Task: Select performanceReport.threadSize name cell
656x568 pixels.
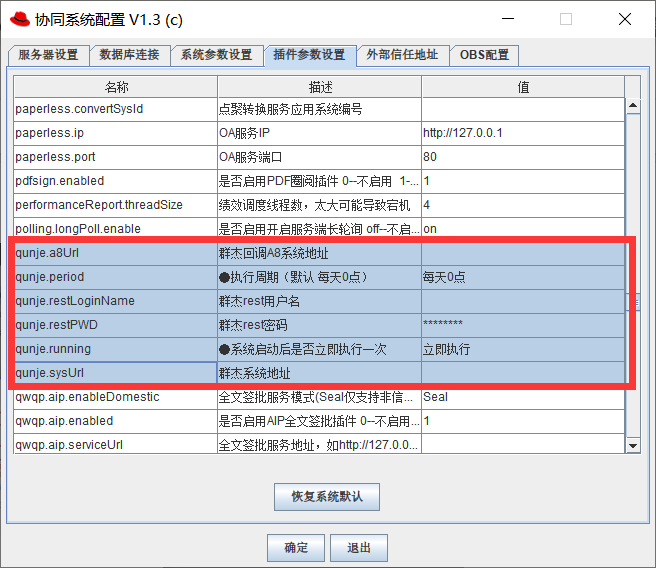Action: point(115,205)
